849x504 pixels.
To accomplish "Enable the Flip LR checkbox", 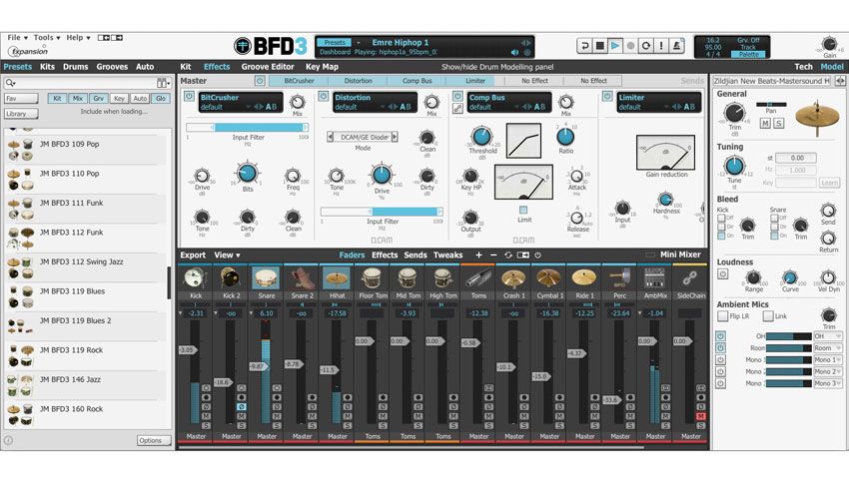I will point(722,316).
